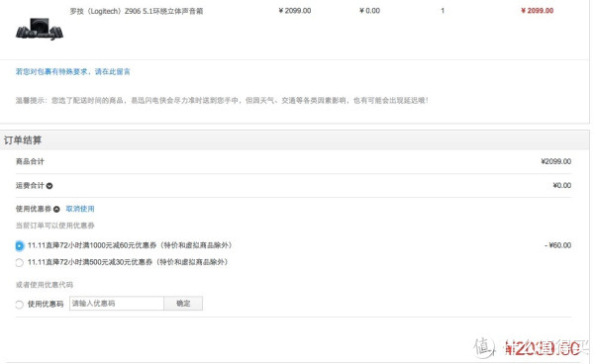Image resolution: width=594 pixels, height=364 pixels.
Task: Click the Logitech Z906 speaker product thumbnail
Action: pos(40,29)
